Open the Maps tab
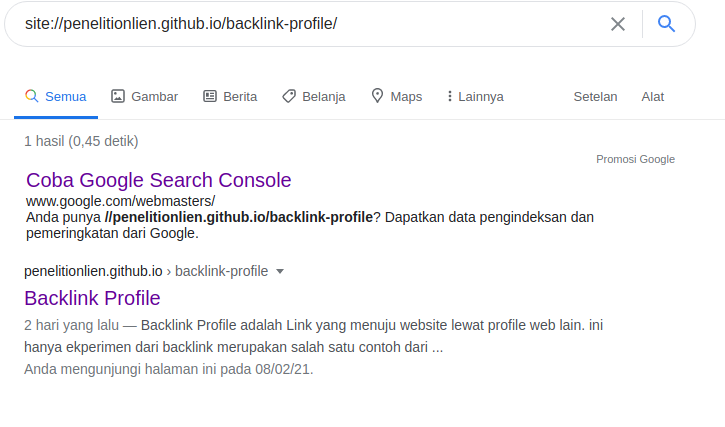725x427 pixels. click(x=397, y=97)
